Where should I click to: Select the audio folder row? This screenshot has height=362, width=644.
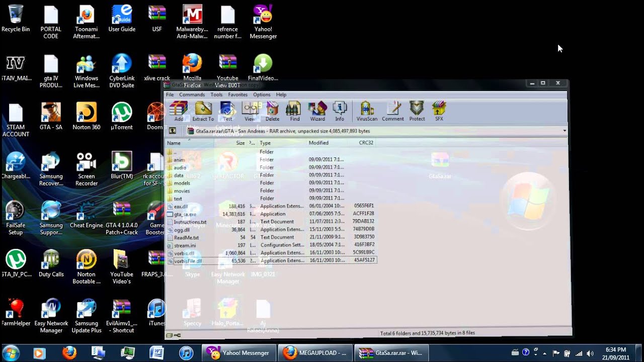pyautogui.click(x=271, y=167)
